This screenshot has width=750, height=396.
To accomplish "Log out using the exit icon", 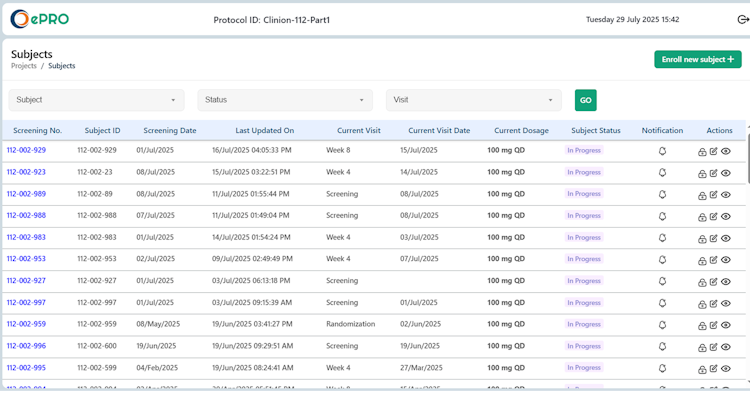I will 743,20.
